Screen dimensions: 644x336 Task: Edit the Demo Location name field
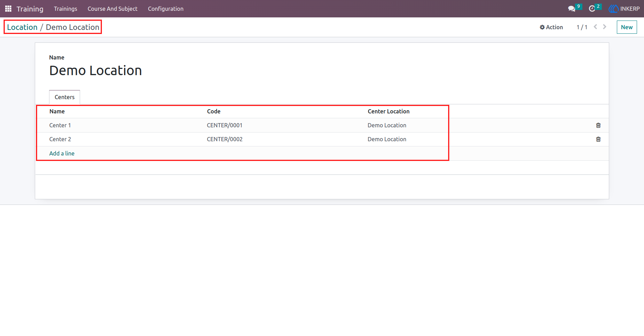coord(95,71)
